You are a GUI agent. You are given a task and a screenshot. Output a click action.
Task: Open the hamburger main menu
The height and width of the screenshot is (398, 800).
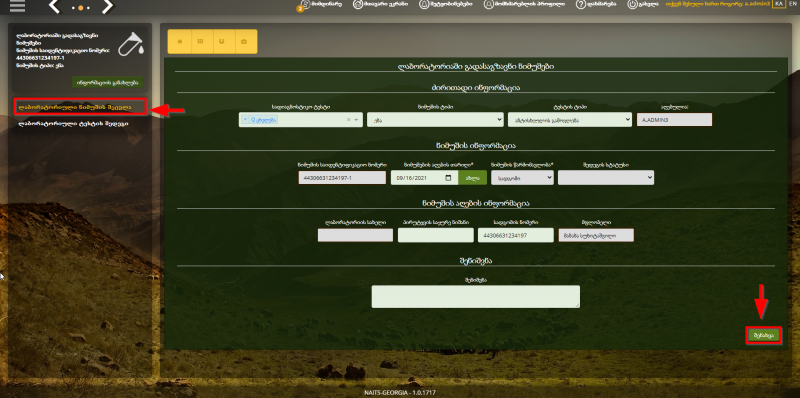click(x=17, y=6)
